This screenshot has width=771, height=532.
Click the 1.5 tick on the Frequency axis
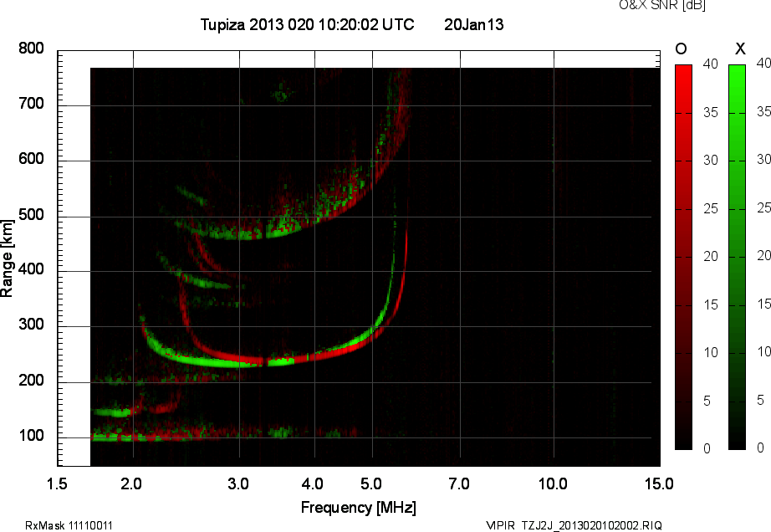pyautogui.click(x=57, y=483)
